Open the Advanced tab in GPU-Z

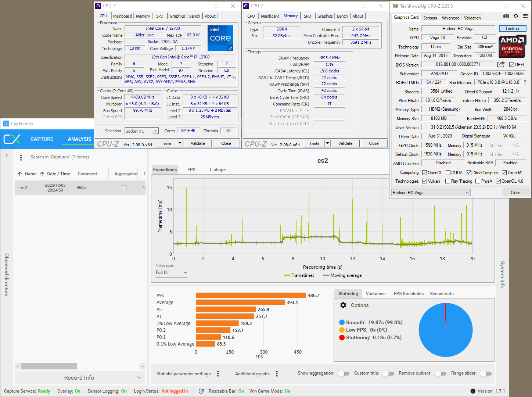point(450,18)
